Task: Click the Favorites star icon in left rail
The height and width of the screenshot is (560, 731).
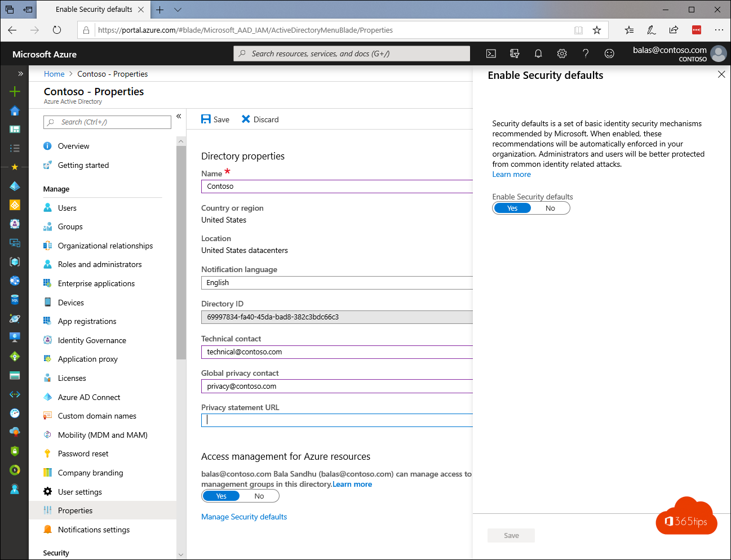Action: tap(15, 167)
